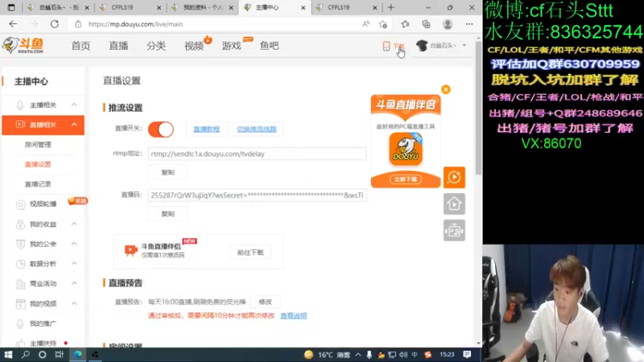Click the 直播码 input field
This screenshot has width=644, height=362.
257,195
